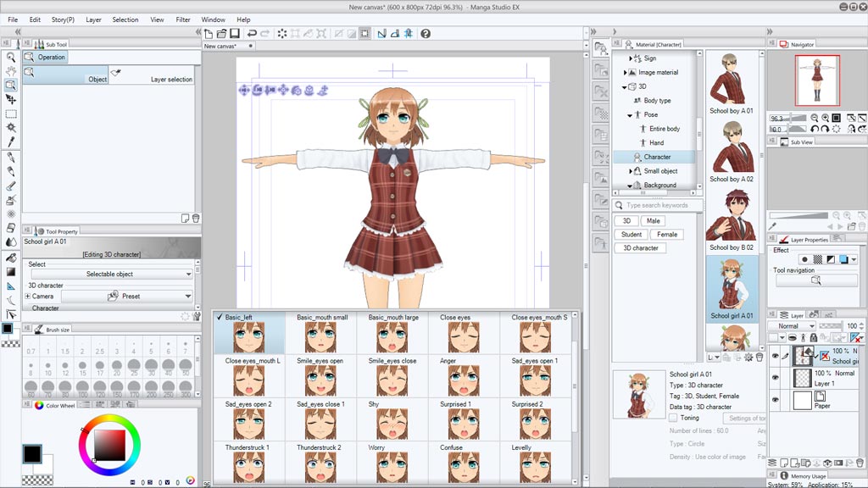The image size is (868, 488).
Task: Open Help question mark icon
Action: (426, 34)
